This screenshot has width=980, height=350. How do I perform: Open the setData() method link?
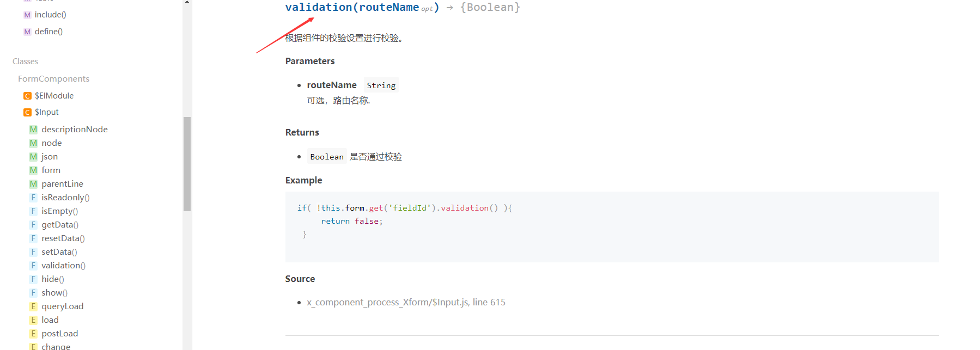[59, 252]
